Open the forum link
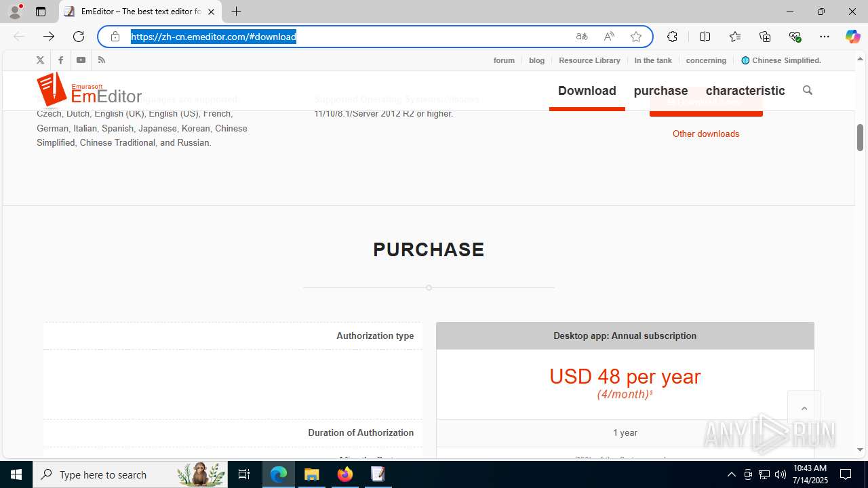The width and height of the screenshot is (868, 488). [x=504, y=60]
